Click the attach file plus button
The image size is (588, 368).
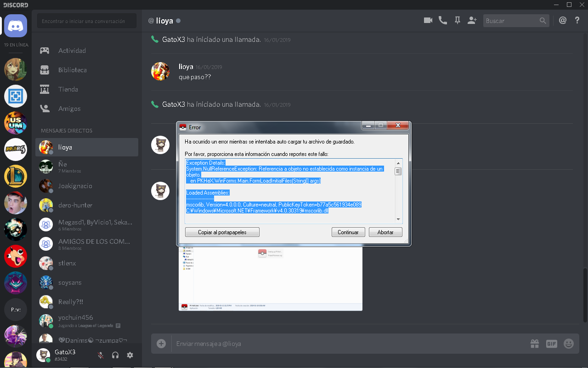pos(161,344)
